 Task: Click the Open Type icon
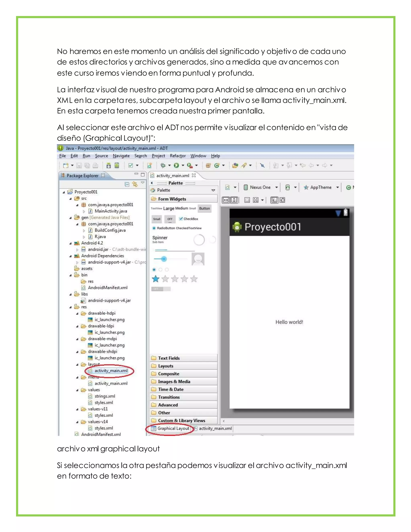(235, 166)
